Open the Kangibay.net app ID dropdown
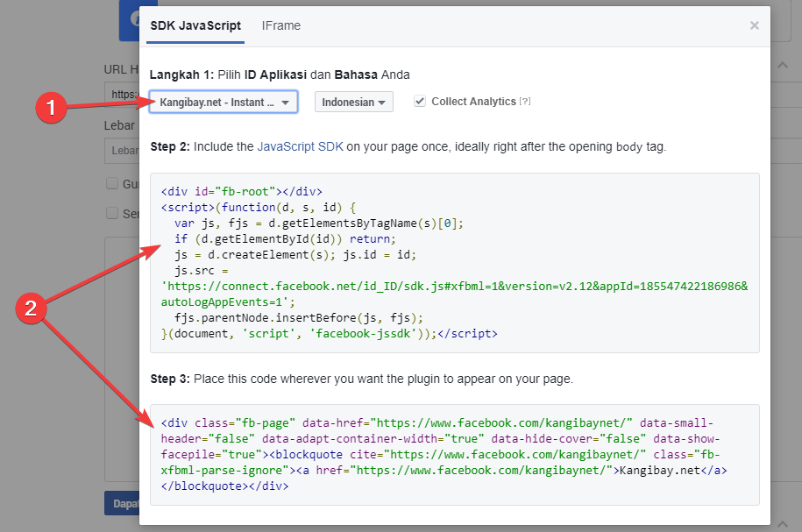The image size is (802, 532). pos(224,103)
